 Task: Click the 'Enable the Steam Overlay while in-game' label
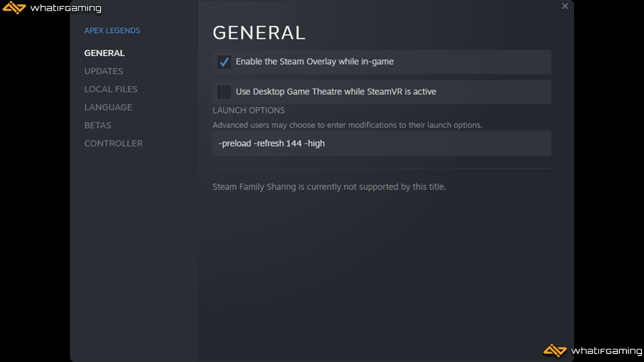314,62
